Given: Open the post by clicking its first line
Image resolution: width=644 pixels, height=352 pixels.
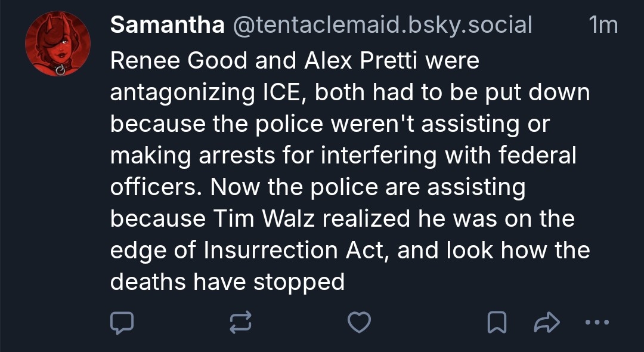Looking at the screenshot, I should coord(295,61).
